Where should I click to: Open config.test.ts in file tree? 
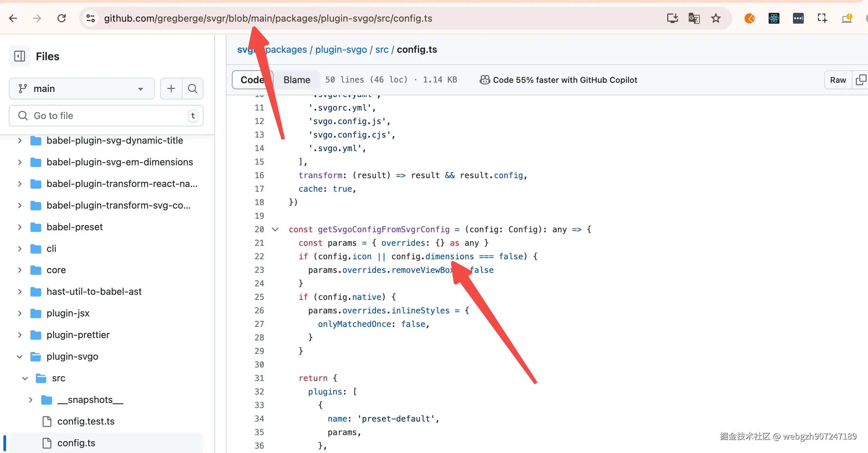(x=86, y=421)
